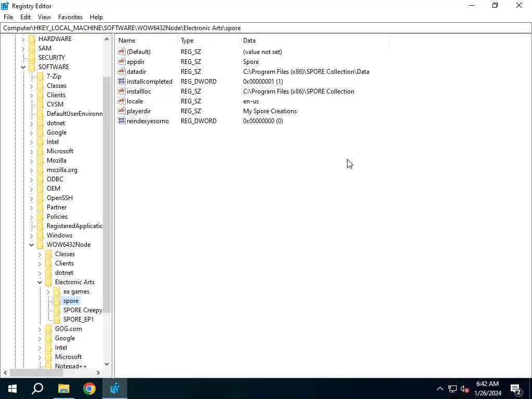Click the appdir string value icon
This screenshot has width=532, height=399.
click(x=122, y=61)
